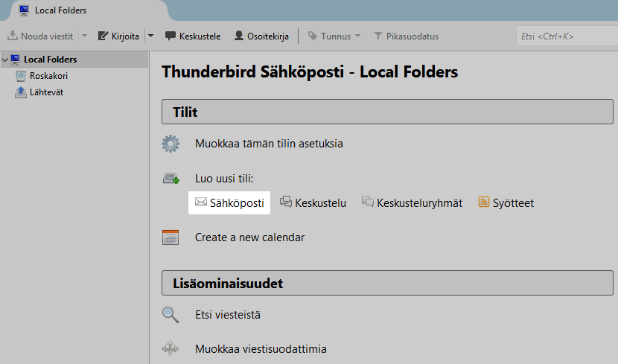Click the Kirjoita compose button
This screenshot has width=618, height=364.
(x=118, y=36)
